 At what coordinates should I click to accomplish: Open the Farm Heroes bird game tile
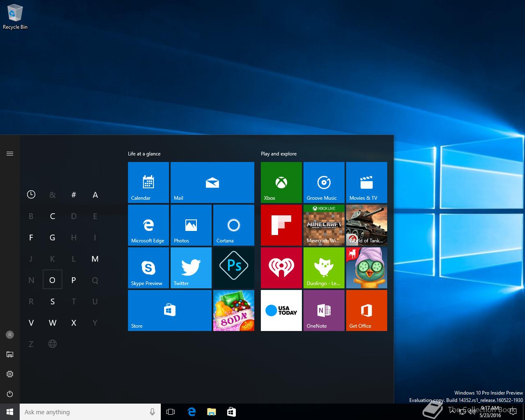point(367,268)
